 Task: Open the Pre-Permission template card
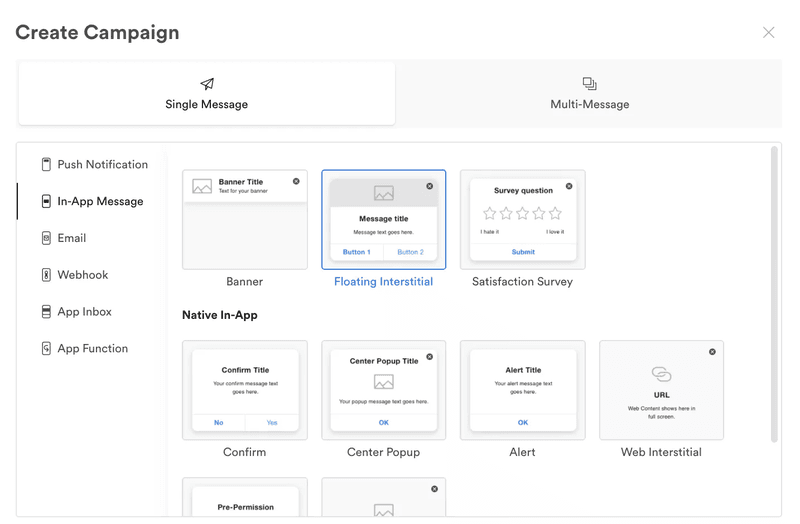pyautogui.click(x=245, y=498)
